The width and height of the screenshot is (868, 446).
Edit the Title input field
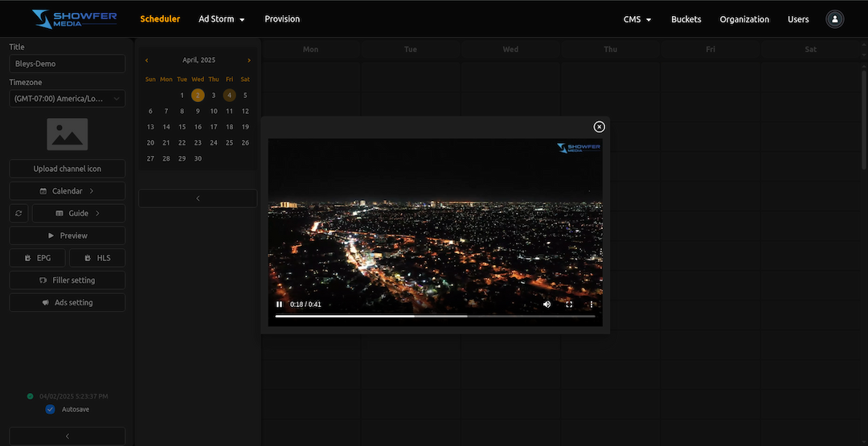[x=67, y=63]
